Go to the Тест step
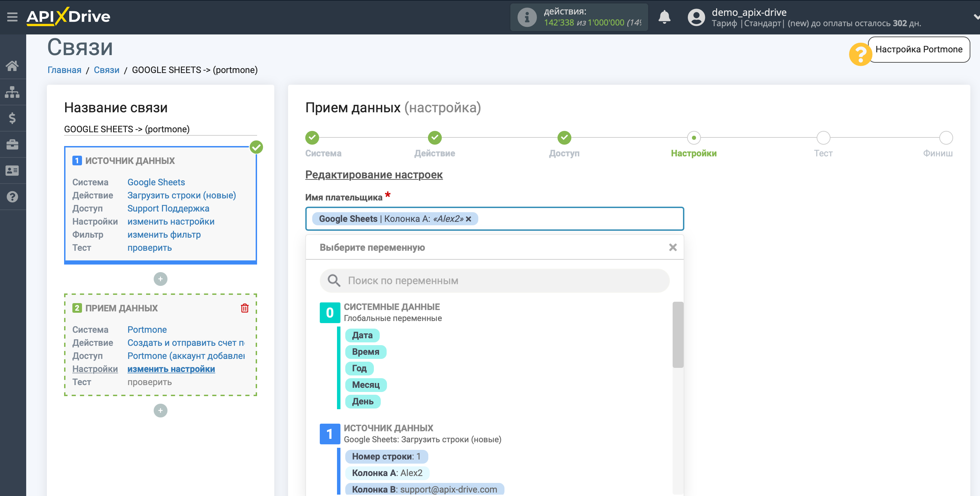The image size is (980, 496). [x=823, y=138]
